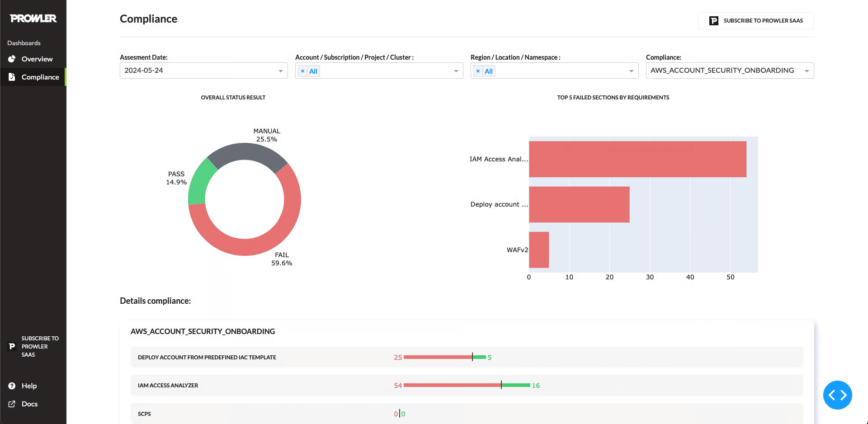Expand Deploy Account From Predefined IAC Template row
Viewport: 868px width, 424px height.
tap(467, 357)
